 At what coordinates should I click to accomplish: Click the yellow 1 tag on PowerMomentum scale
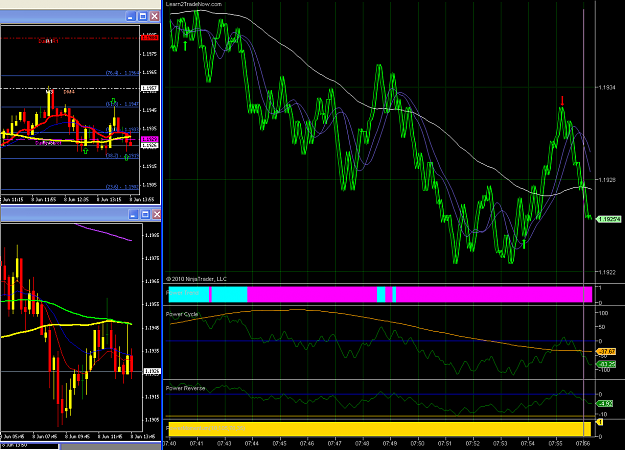click(599, 422)
